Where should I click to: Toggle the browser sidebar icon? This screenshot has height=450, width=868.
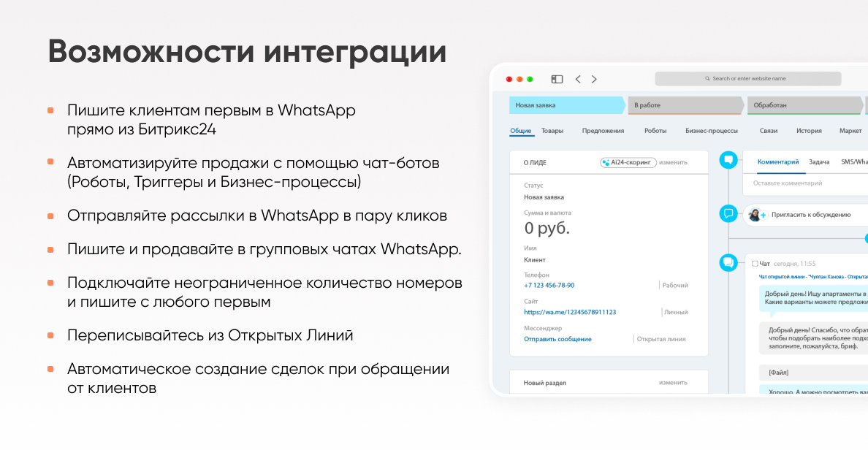tap(557, 79)
